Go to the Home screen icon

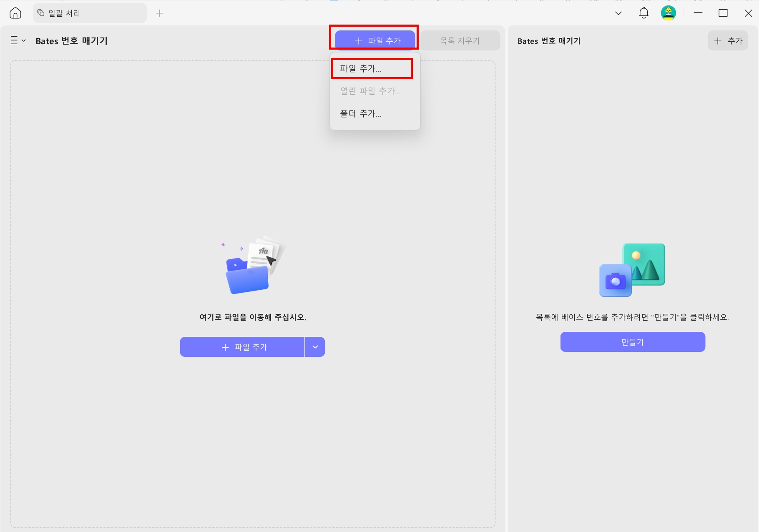15,13
